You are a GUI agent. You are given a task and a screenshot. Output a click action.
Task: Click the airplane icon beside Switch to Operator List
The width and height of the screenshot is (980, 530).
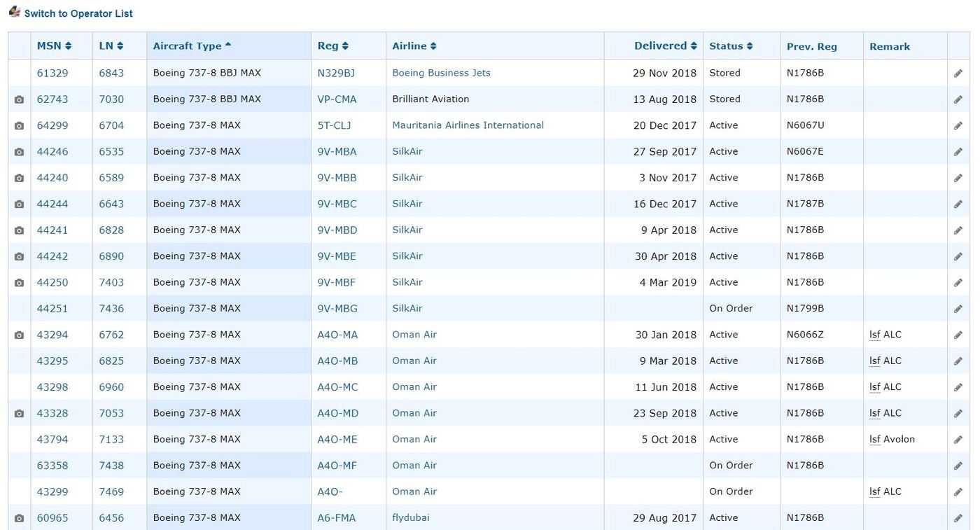15,12
